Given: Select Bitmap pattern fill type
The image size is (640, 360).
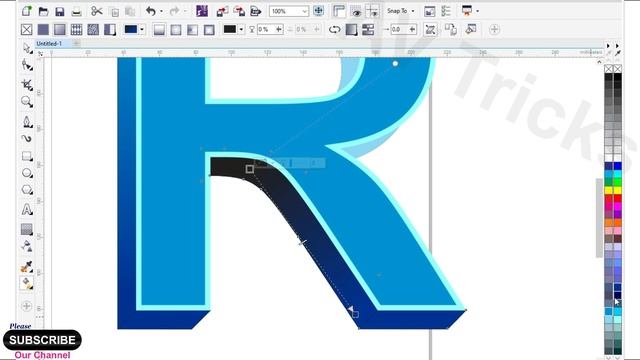Looking at the screenshot, I should [x=93, y=29].
